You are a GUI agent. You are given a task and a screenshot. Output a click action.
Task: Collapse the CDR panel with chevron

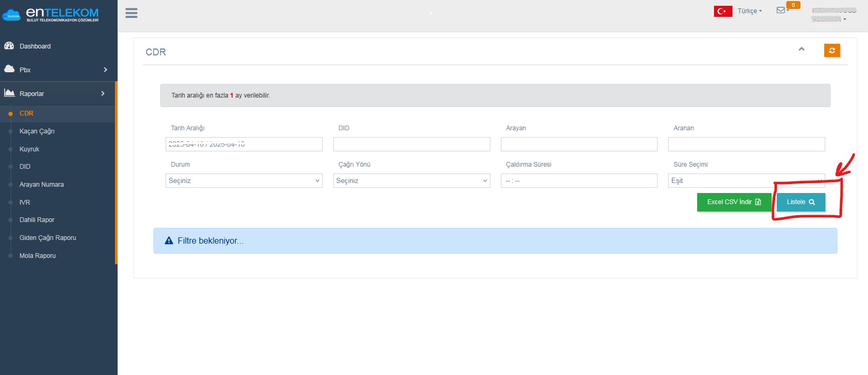tap(802, 49)
